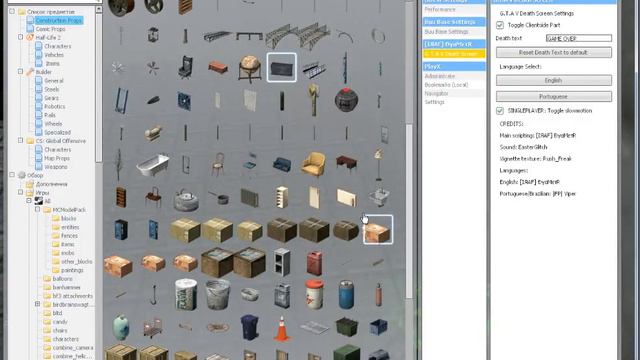This screenshot has height=360, width=640.
Task: Open PlayX Bookmarks (Local) entry
Action: pyautogui.click(x=454, y=85)
